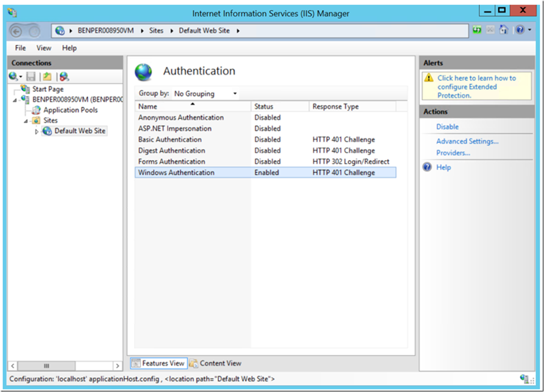The height and width of the screenshot is (392, 544).
Task: Click breadcrumb arrow after Default Web Site
Action: point(238,31)
